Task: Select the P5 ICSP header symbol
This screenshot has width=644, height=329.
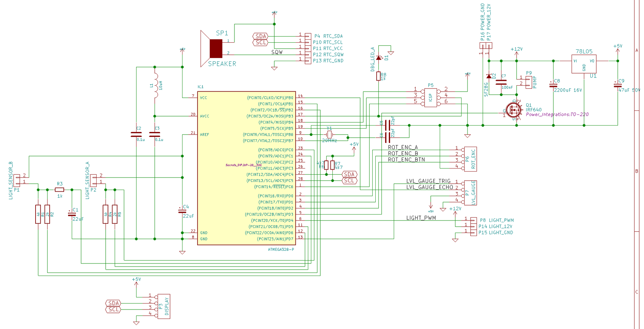Action: coord(431,98)
